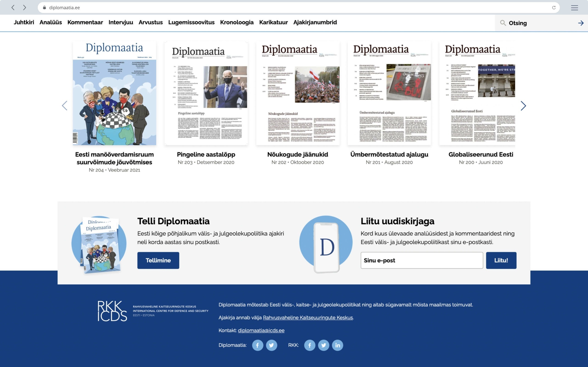Click the magnifier icon in the search bar
The width and height of the screenshot is (588, 367).
click(503, 23)
